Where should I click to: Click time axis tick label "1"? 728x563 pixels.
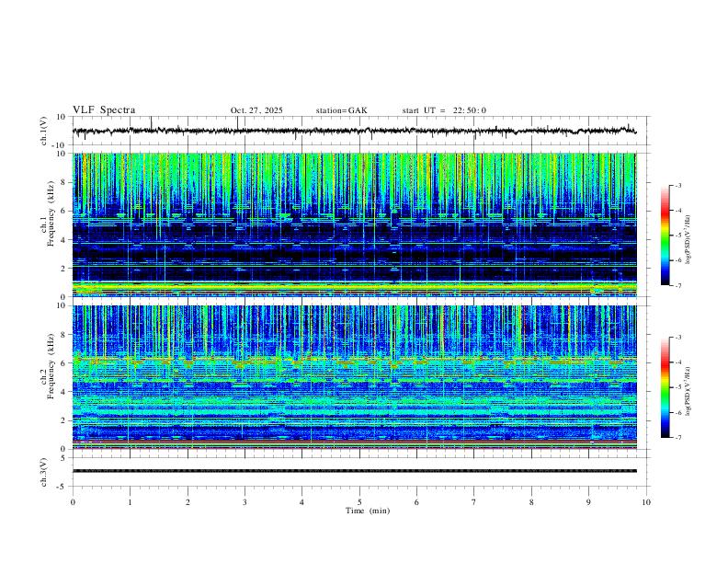tap(130, 502)
